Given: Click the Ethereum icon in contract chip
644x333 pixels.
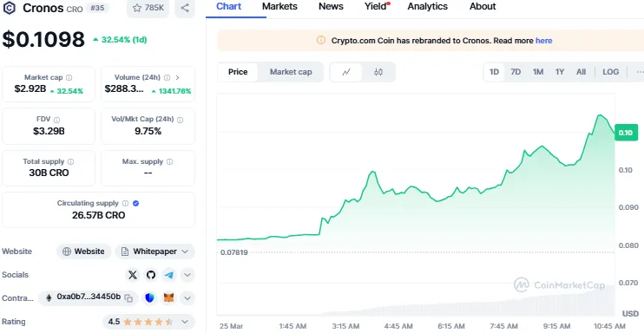Looking at the screenshot, I should click(x=49, y=297).
